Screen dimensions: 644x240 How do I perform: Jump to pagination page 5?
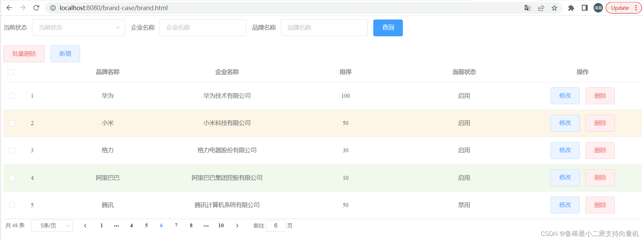point(146,226)
